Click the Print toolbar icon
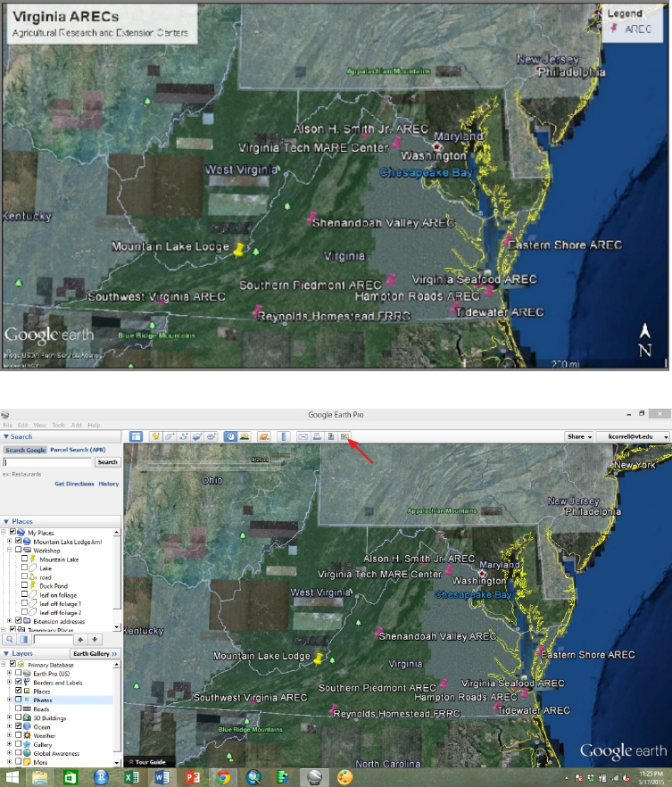 click(x=317, y=436)
